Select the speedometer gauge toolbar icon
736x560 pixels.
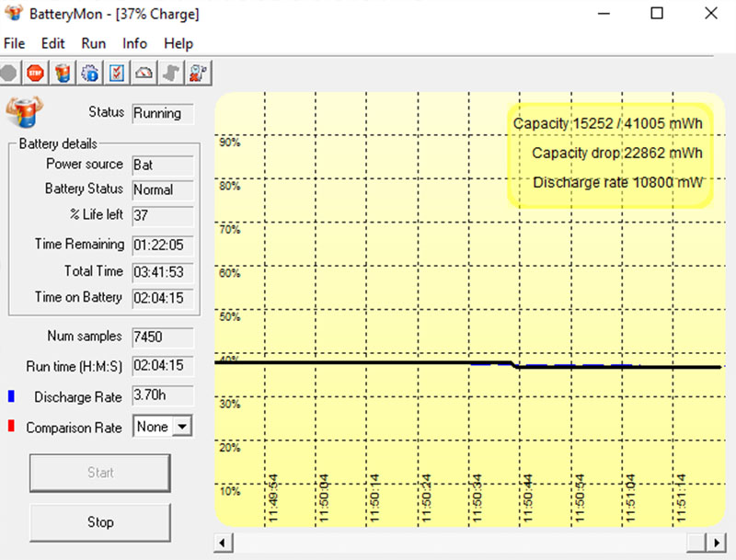click(144, 73)
